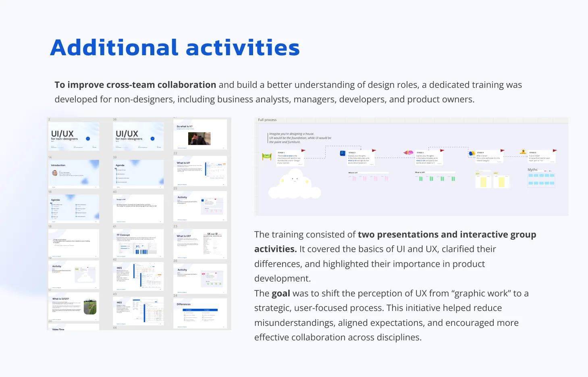This screenshot has width=588, height=377.
Task: Click the bold word 'goal' in paragraph
Action: point(280,294)
